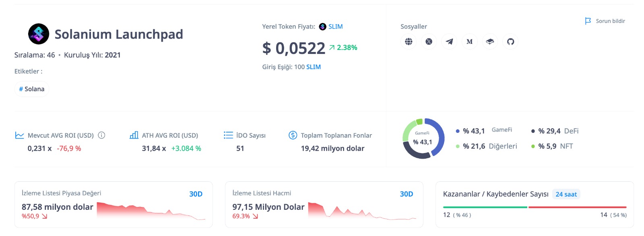Viewport: 644px width, 236px height.
Task: Click the list icon next to İDO Sayısı
Action: point(228,135)
